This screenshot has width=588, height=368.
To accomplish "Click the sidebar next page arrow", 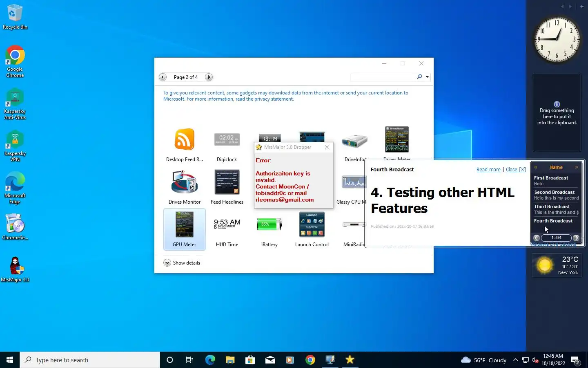I will point(570,6).
